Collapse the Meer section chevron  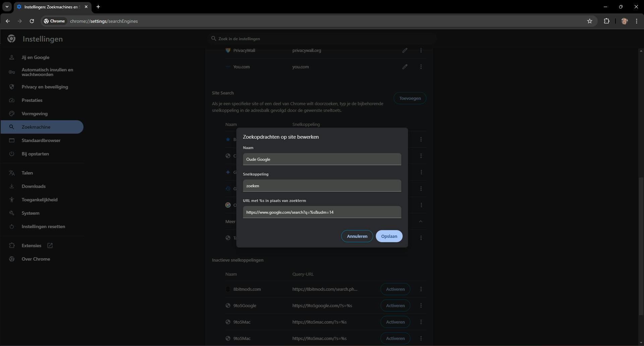point(420,221)
